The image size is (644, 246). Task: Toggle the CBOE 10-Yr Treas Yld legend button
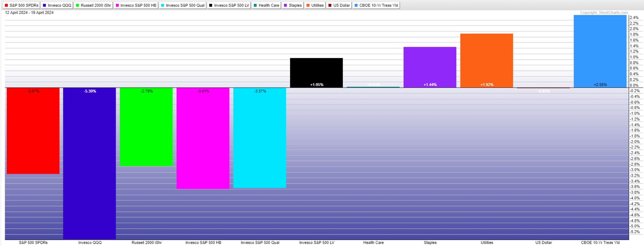pyautogui.click(x=376, y=5)
